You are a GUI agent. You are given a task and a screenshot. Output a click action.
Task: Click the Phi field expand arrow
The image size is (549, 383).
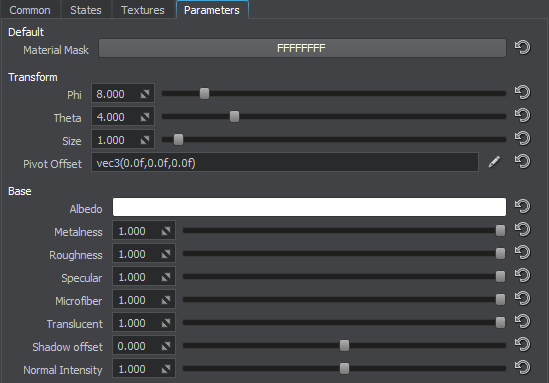coord(145,94)
